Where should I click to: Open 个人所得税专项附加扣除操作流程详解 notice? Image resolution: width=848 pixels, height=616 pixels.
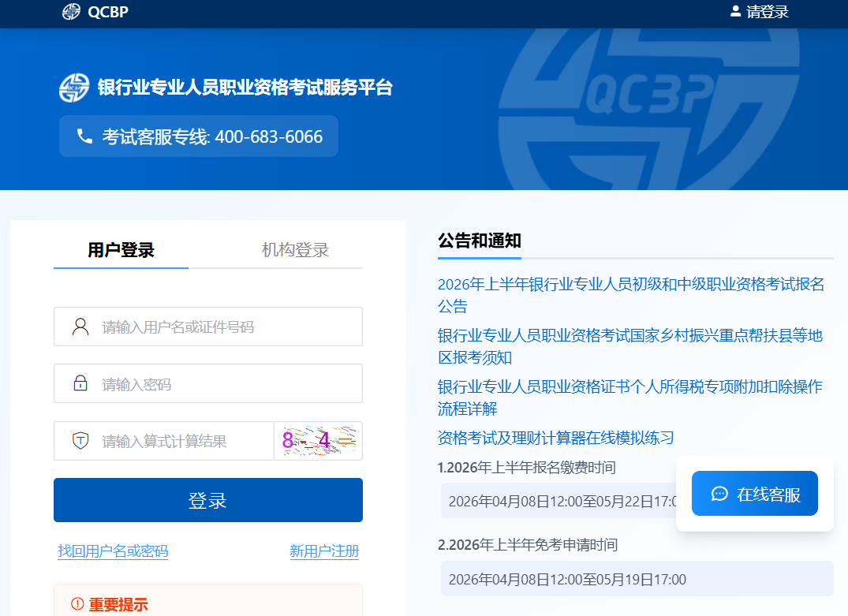coord(630,398)
